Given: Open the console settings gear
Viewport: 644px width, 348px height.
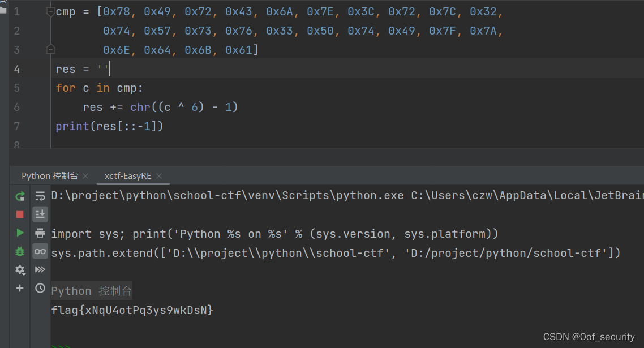Looking at the screenshot, I should 19,270.
